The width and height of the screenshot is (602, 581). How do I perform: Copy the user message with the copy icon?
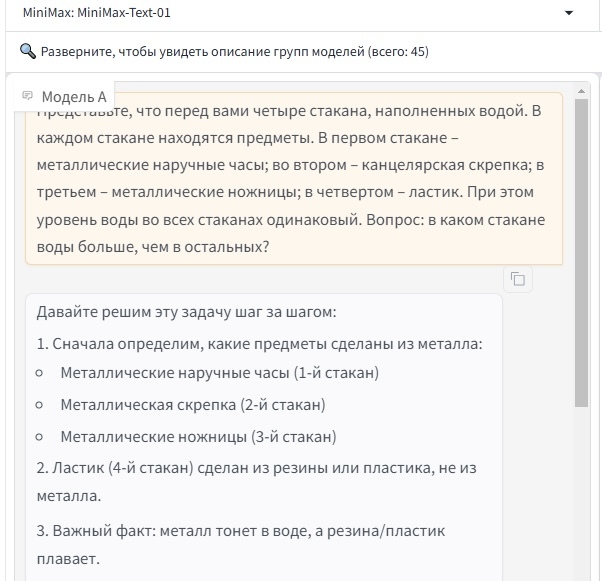pos(517,279)
